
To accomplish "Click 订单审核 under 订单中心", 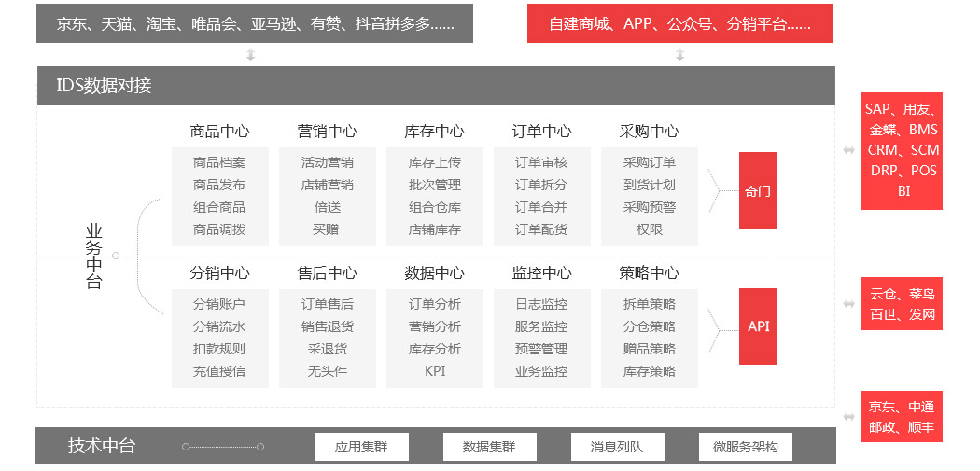I will coord(541,162).
